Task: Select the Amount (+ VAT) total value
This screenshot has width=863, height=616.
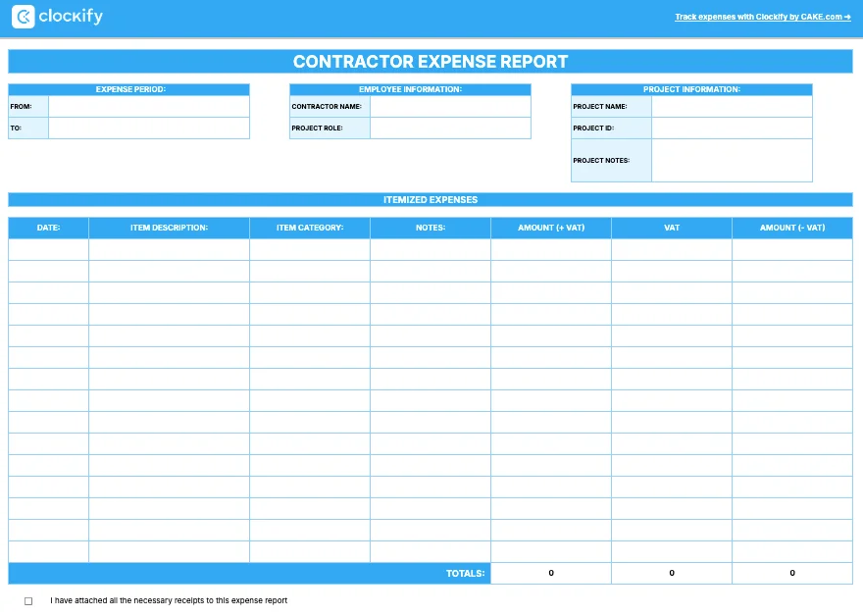Action: 551,573
